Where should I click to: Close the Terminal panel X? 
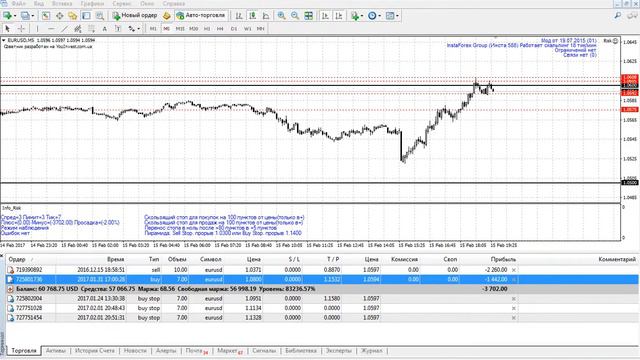[2, 255]
